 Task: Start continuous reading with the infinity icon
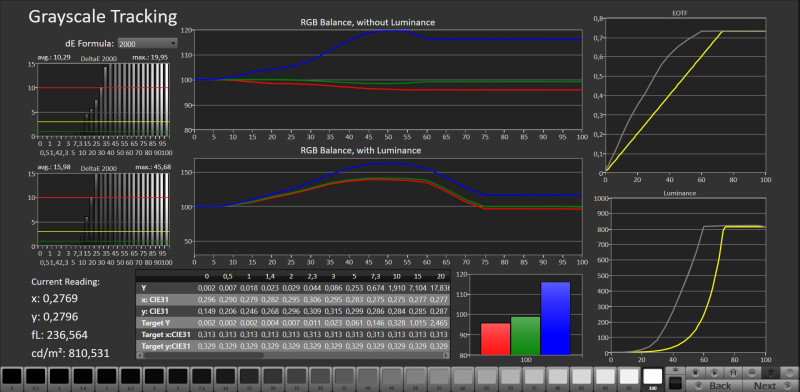(x=752, y=373)
